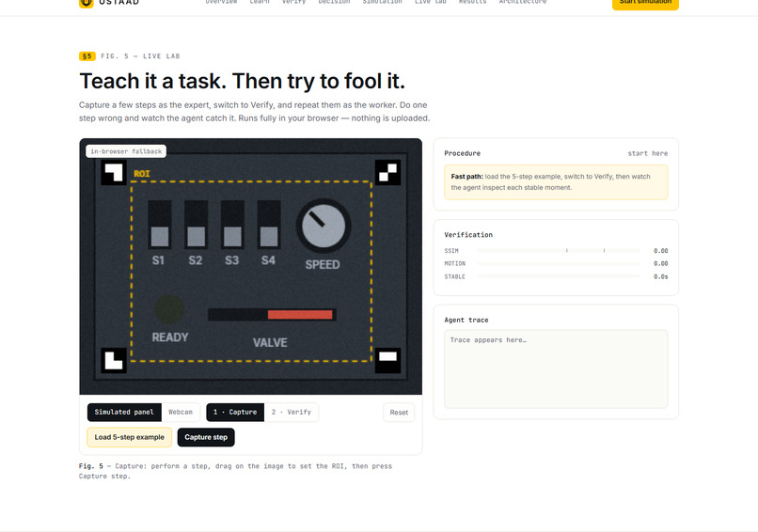Click the Fast path hint box
Screen dimensions: 758x532
pyautogui.click(x=556, y=182)
